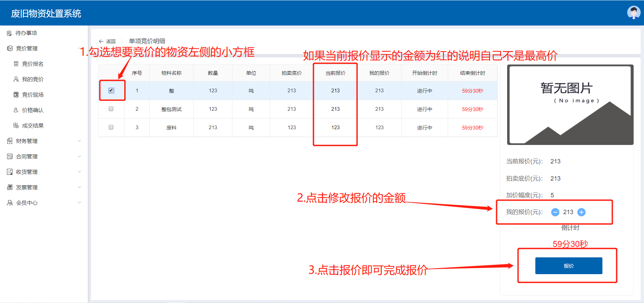Screen dimensions: 644x303
Task: Select the checkbox for 废料 row
Action: [x=111, y=128]
